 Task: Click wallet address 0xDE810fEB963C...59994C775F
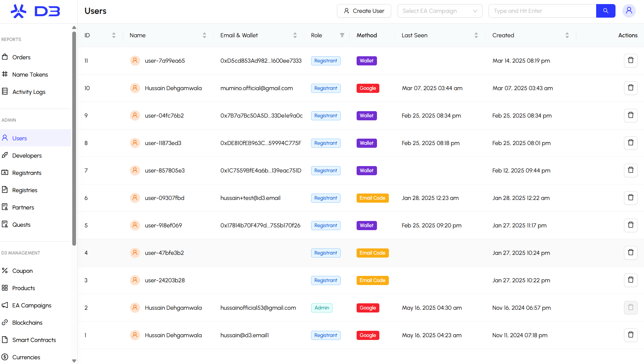pos(261,143)
